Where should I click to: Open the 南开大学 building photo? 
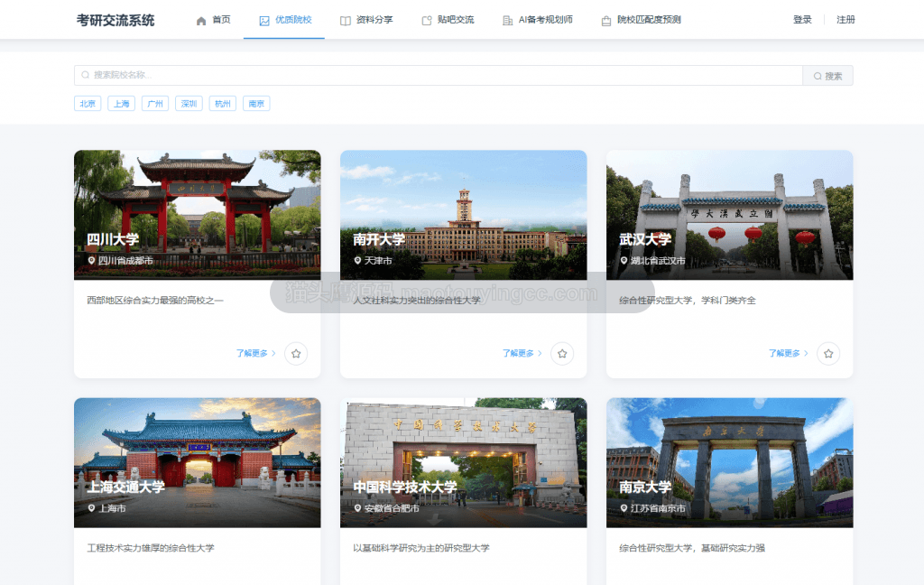463,215
